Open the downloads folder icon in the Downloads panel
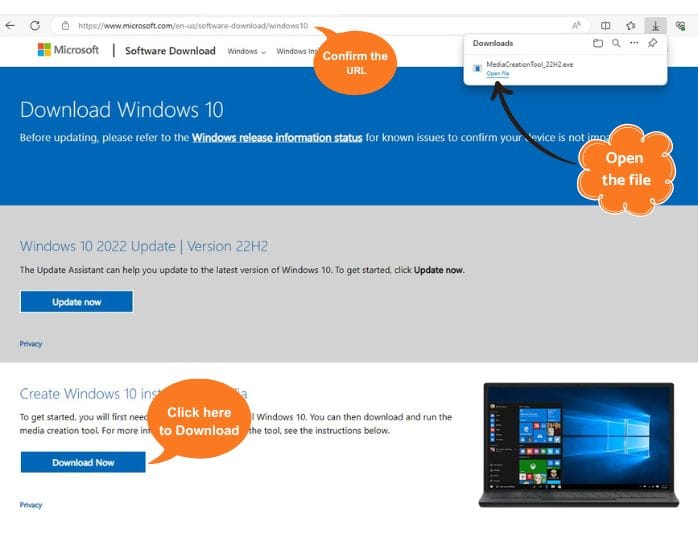The image size is (698, 552). (x=598, y=43)
